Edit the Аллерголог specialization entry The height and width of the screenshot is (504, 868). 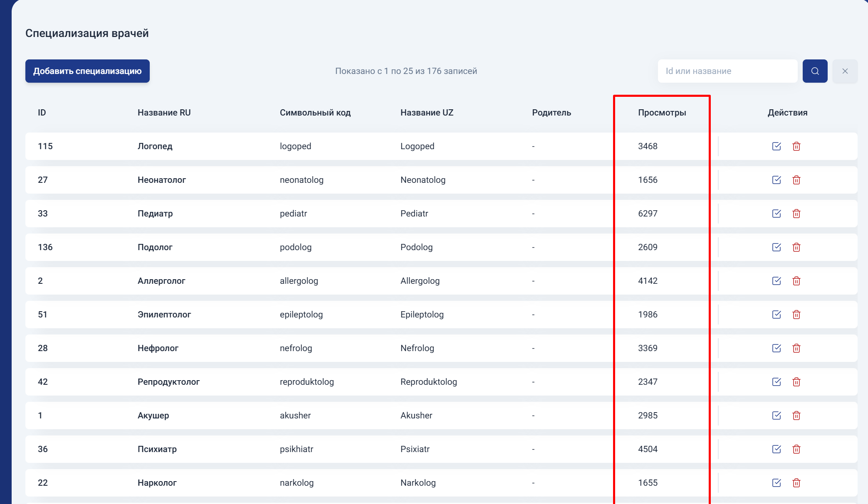pos(776,281)
